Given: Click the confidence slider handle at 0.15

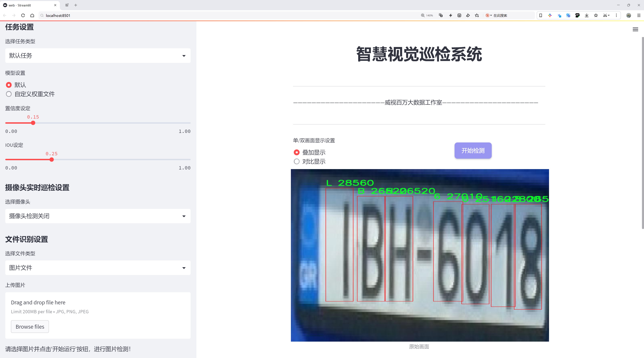Looking at the screenshot, I should (33, 123).
